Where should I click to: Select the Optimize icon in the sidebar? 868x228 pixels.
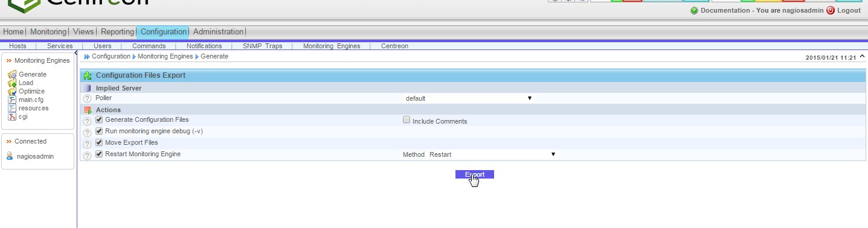[12, 91]
